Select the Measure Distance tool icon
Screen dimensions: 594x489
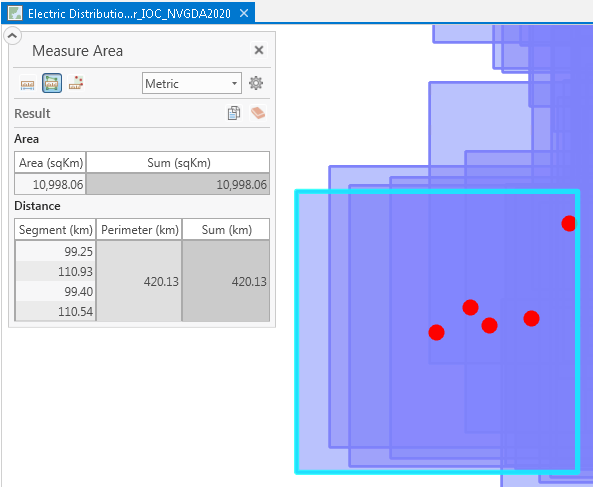[x=28, y=84]
